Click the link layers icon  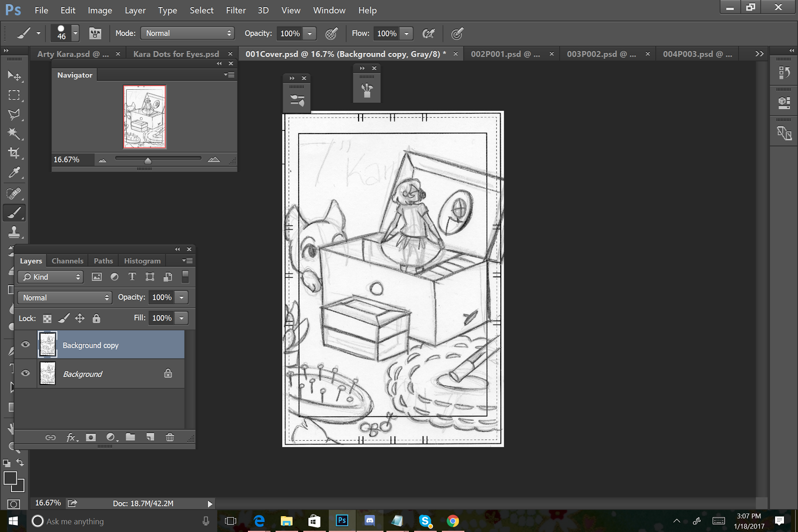tap(50, 437)
